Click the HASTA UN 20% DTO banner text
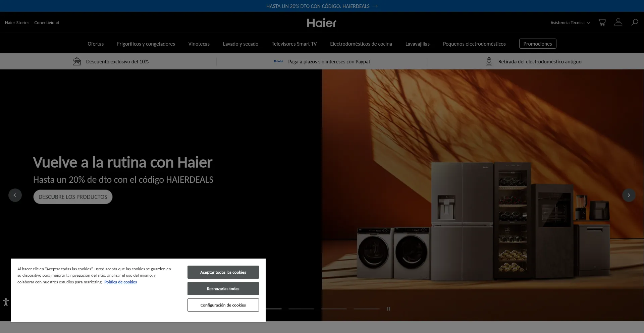The width and height of the screenshot is (644, 333). [318, 6]
